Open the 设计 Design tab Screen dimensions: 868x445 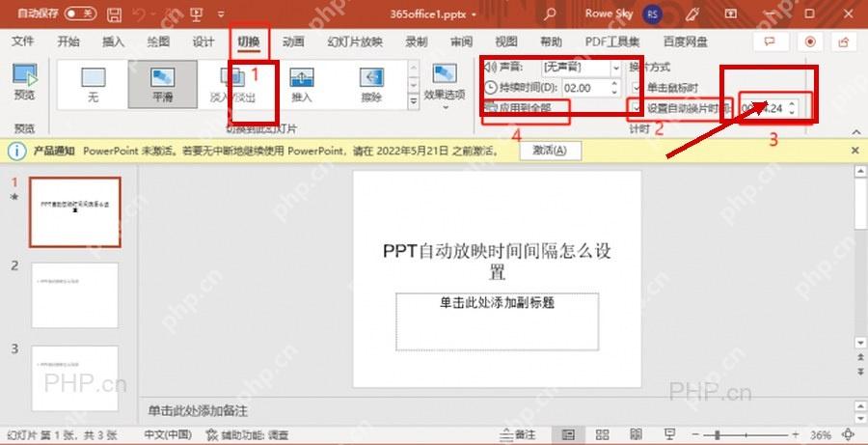pos(203,42)
